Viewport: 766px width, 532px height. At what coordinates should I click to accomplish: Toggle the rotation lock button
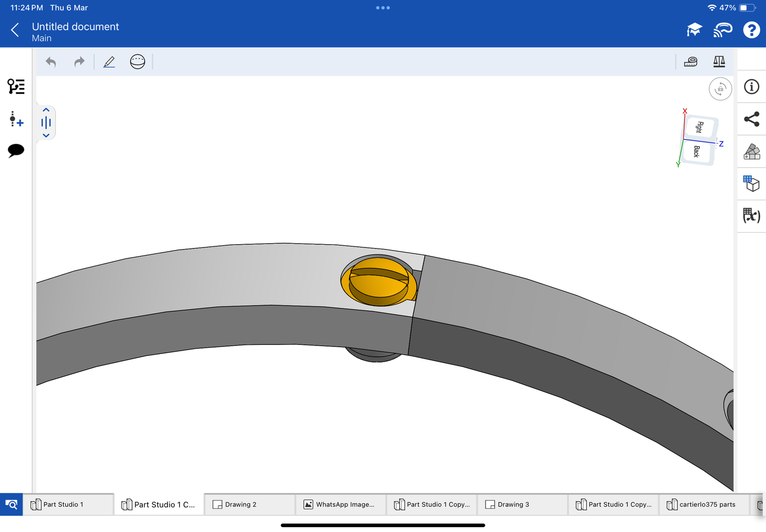click(x=720, y=89)
